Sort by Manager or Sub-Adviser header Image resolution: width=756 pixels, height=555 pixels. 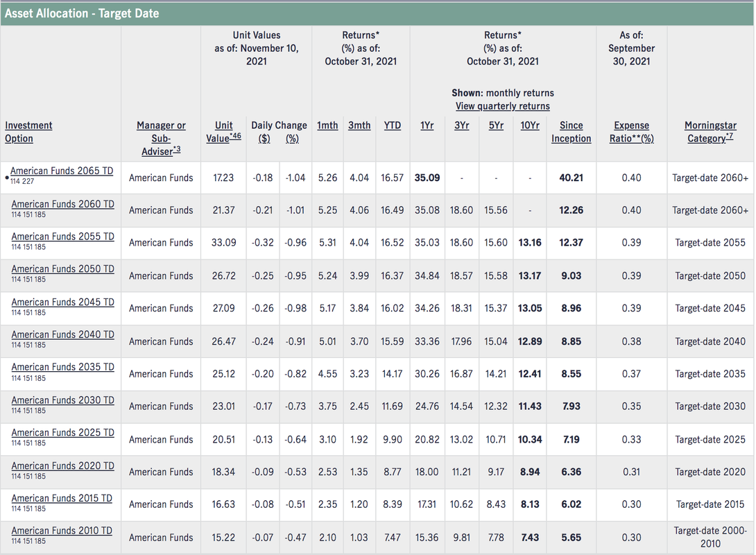[161, 138]
